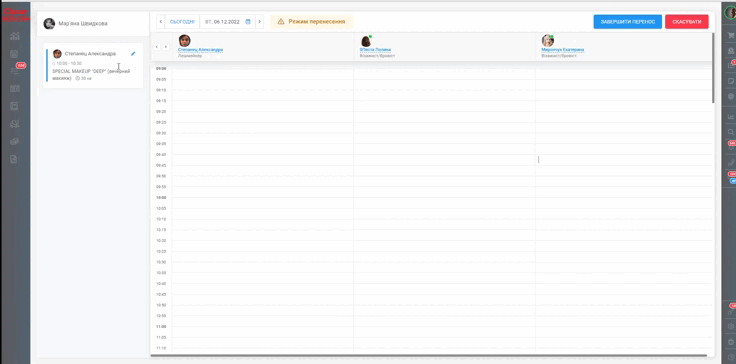Viewport: 736px width, 364px height.
Task: Show next staff columns with small right arrow
Action: [166, 47]
